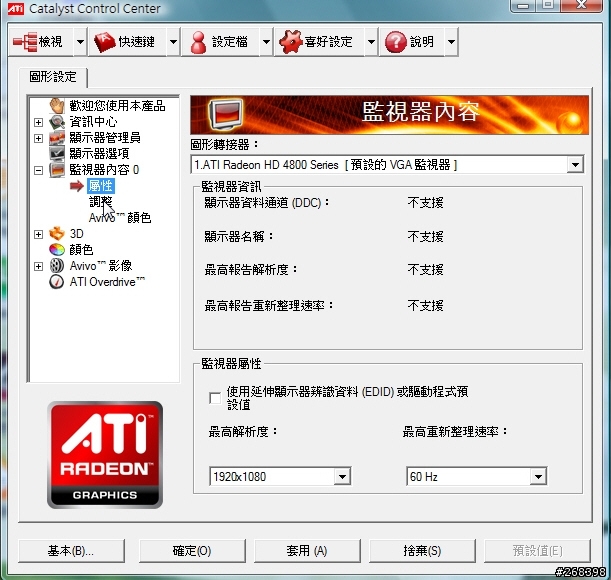Open the 圖形轉接器 ATI Radeon HD 4800 dropdown

click(575, 164)
